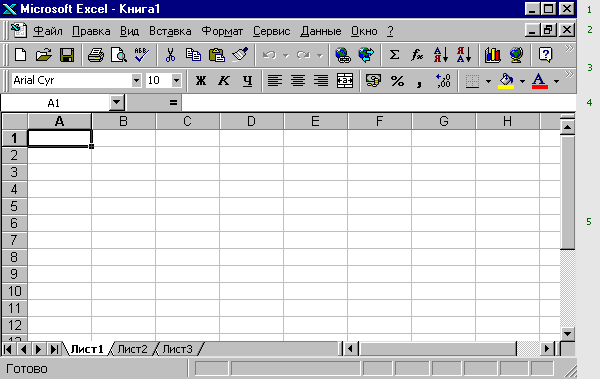
Task: Copy selection with Copy icon
Action: click(x=193, y=55)
